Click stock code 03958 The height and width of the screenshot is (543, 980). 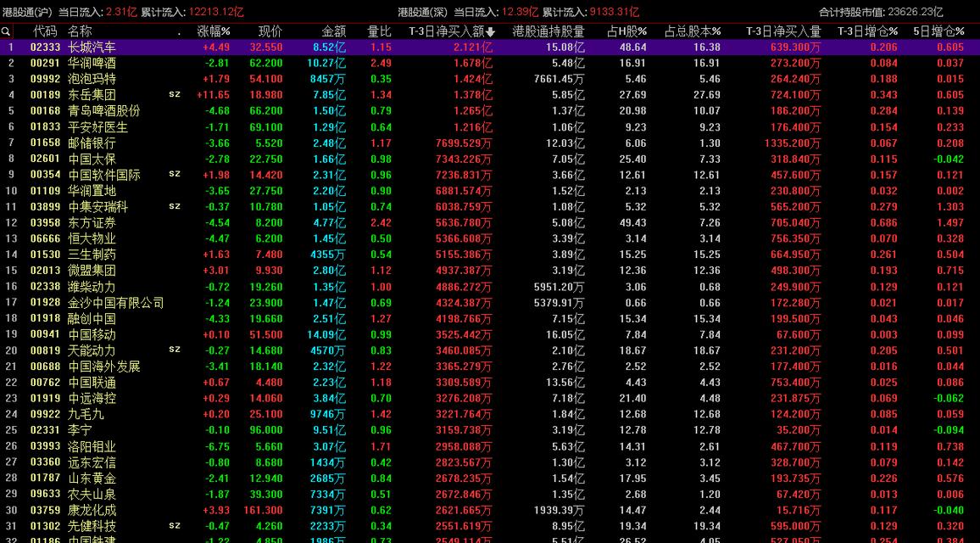tap(45, 222)
